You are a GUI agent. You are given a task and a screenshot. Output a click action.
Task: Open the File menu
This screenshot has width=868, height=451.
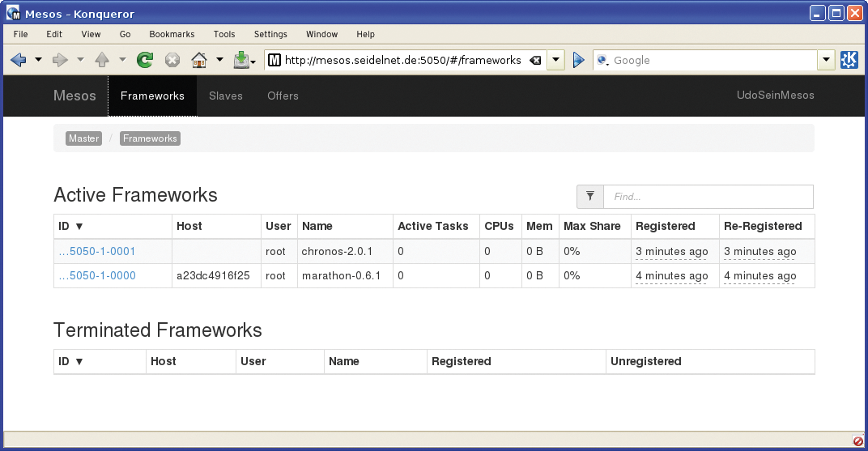pos(20,34)
